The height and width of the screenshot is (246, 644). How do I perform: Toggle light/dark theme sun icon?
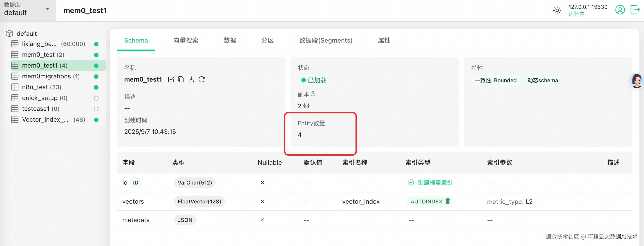coord(557,11)
